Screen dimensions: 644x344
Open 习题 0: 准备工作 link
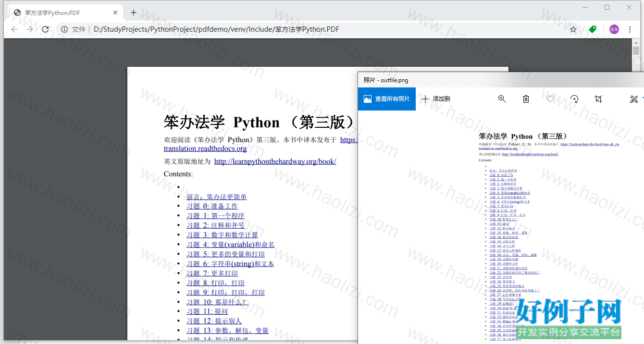pos(212,206)
